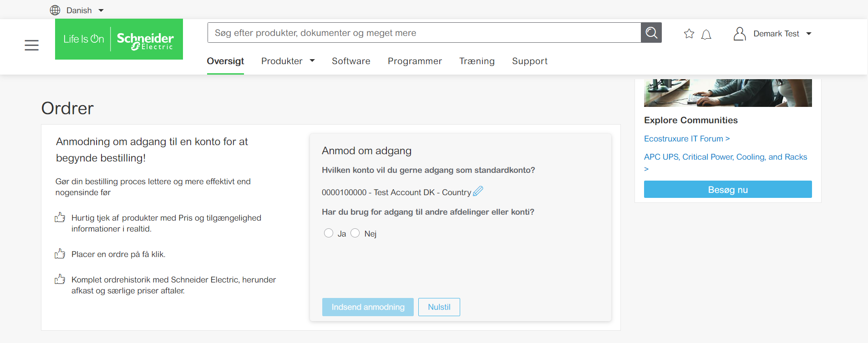
Task: Open the Programmer menu item
Action: [415, 61]
